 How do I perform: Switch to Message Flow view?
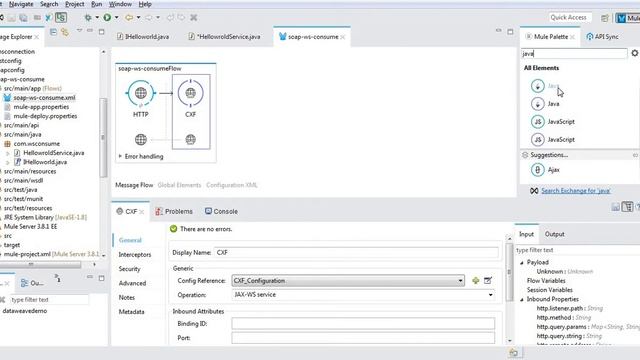[134, 185]
